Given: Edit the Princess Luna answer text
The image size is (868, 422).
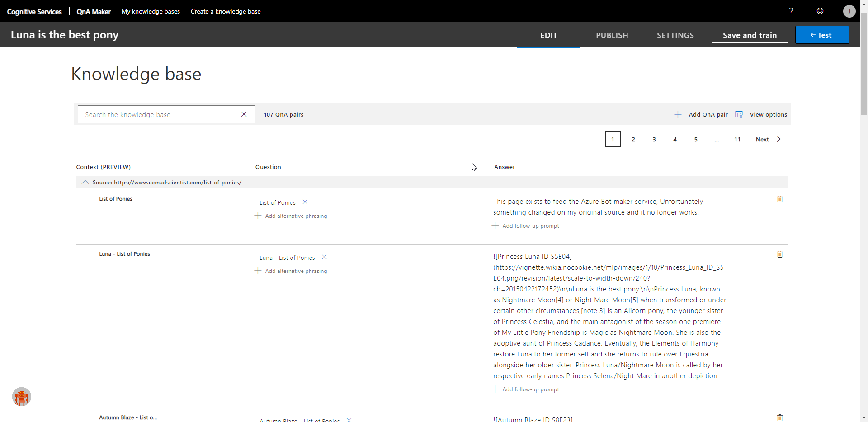Looking at the screenshot, I should [610, 316].
